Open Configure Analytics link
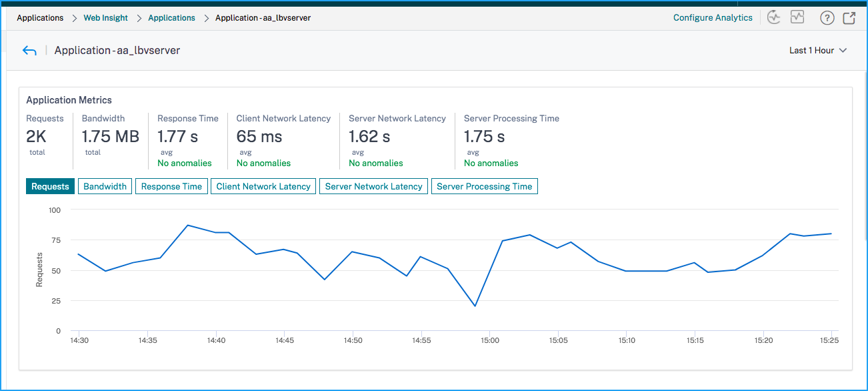The image size is (868, 391). [x=713, y=18]
